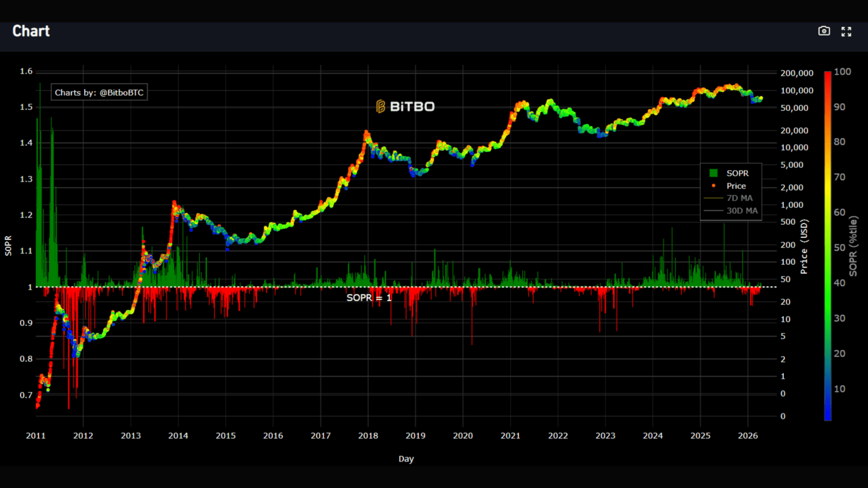Hide the 30D MA via its legend entry
The width and height of the screenshot is (868, 488).
pyautogui.click(x=741, y=210)
